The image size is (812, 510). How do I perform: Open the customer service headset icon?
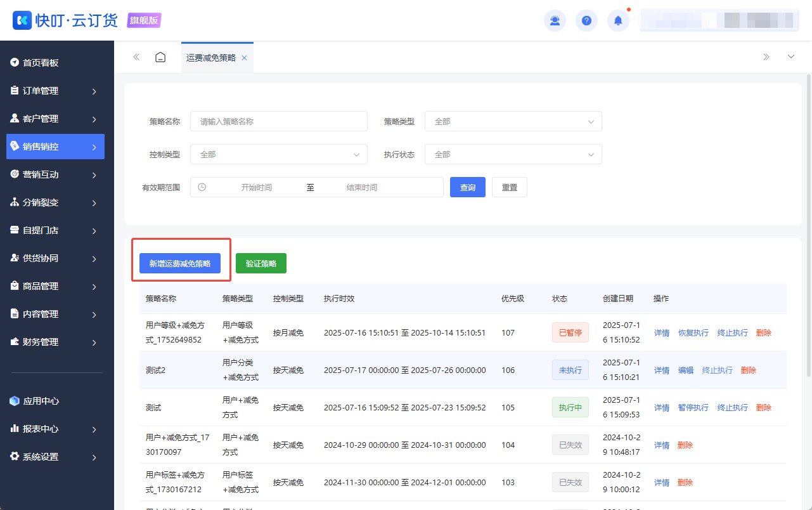(555, 20)
